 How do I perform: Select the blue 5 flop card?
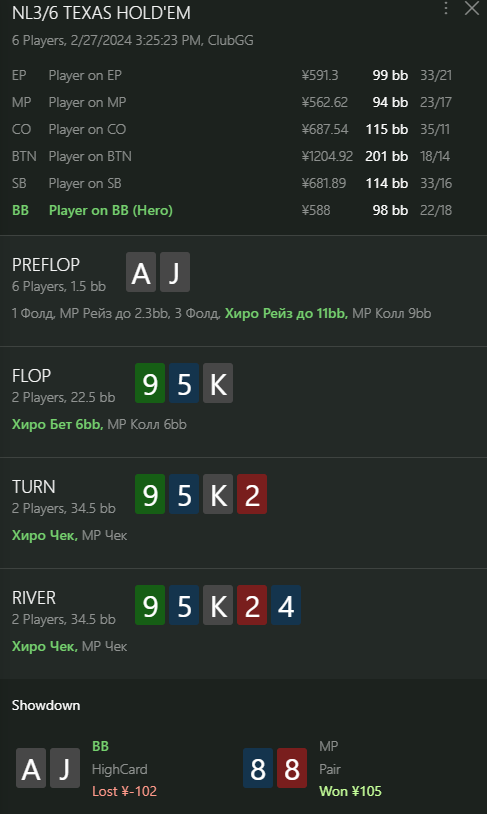pyautogui.click(x=184, y=383)
